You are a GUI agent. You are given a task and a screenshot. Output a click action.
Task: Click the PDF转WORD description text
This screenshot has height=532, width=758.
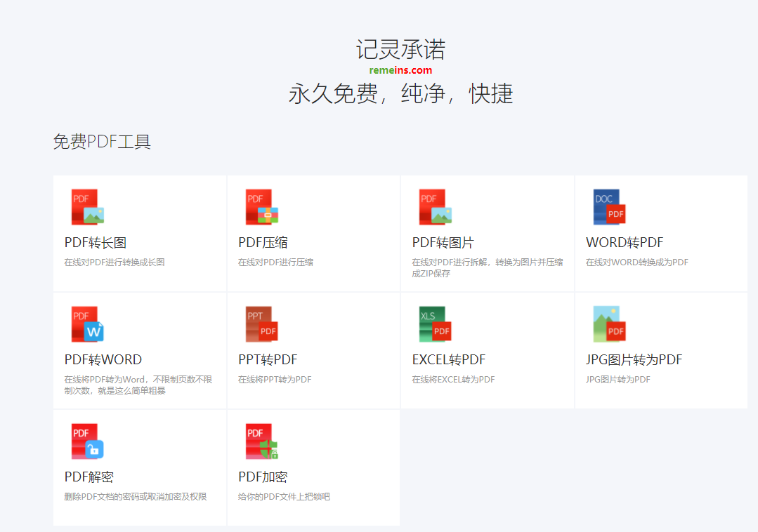tap(138, 385)
